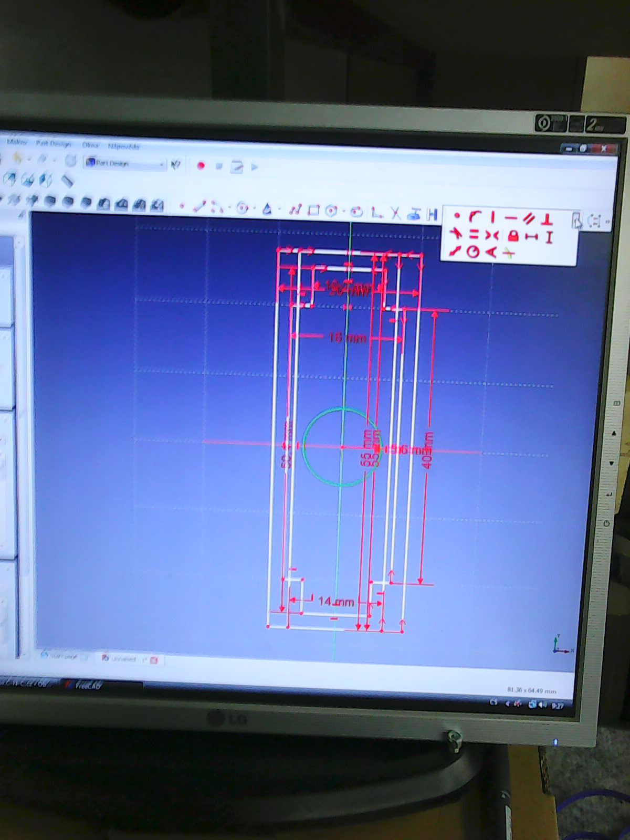Click the trim edge scissors tool
630x840 pixels.
395,213
